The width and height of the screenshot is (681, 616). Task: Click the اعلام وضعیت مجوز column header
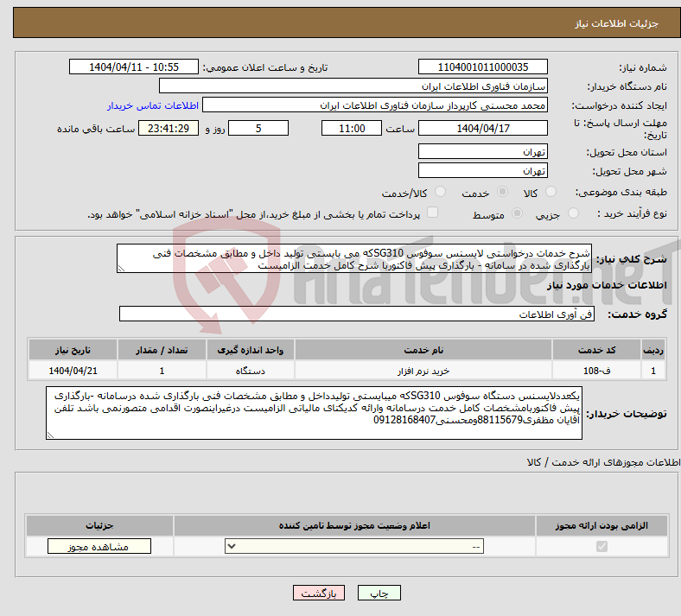point(354,525)
